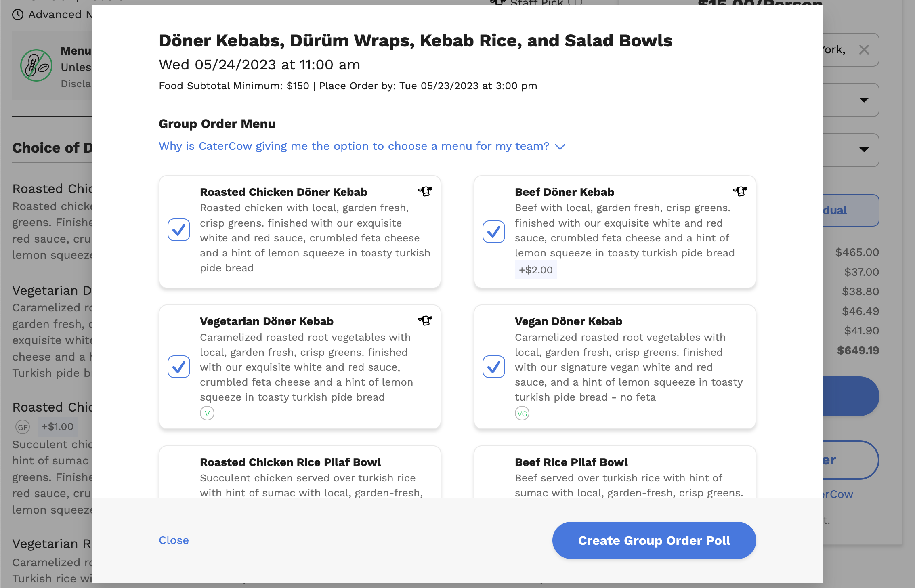The height and width of the screenshot is (588, 915).
Task: Open the upper dropdown behind the modal
Action: click(864, 100)
